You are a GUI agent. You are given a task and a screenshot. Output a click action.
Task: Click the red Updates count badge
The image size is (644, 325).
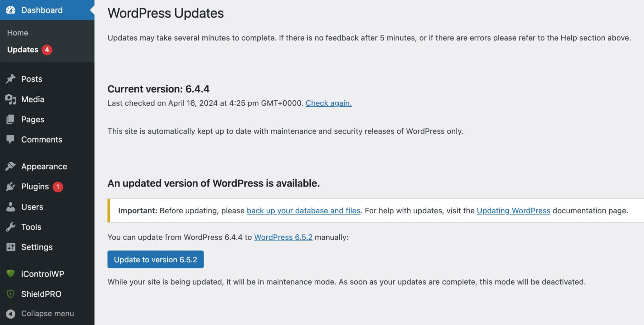tap(47, 50)
